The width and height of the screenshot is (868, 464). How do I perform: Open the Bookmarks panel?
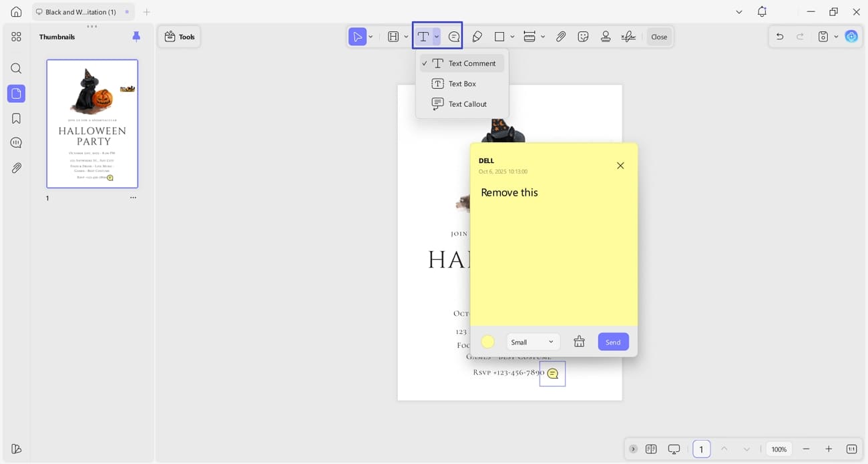click(16, 118)
